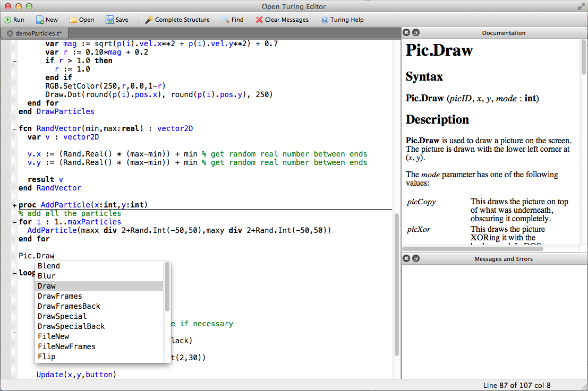
Task: Pick DrawFramesBack from the autocomplete list
Action: pyautogui.click(x=99, y=306)
